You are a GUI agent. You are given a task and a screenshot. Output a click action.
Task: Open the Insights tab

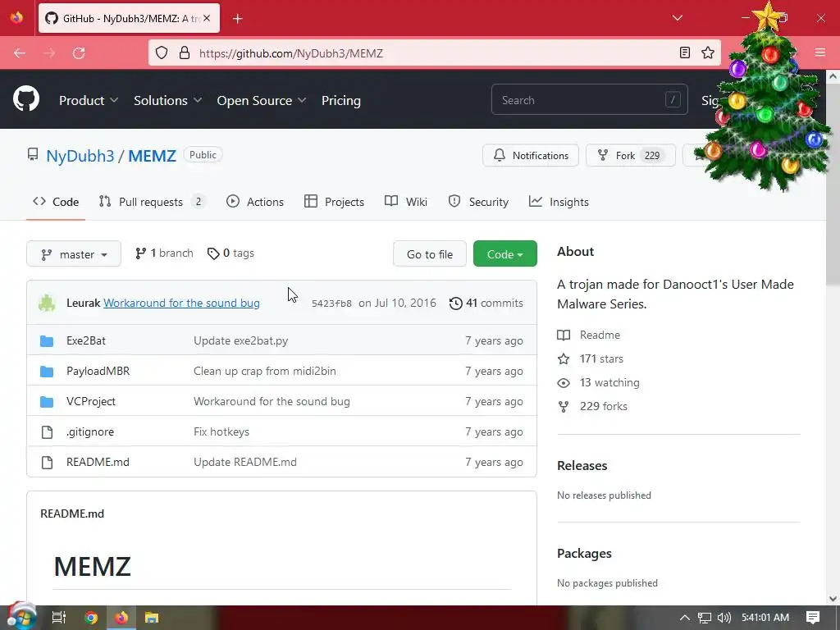559,202
